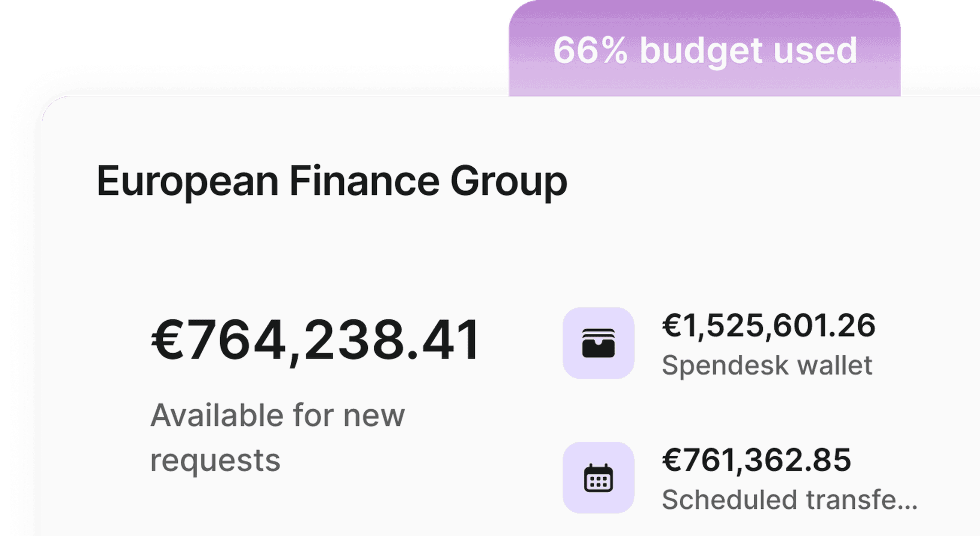Click the Spendesk wallet icon
Viewport: 980px width, 536px height.
pyautogui.click(x=598, y=343)
